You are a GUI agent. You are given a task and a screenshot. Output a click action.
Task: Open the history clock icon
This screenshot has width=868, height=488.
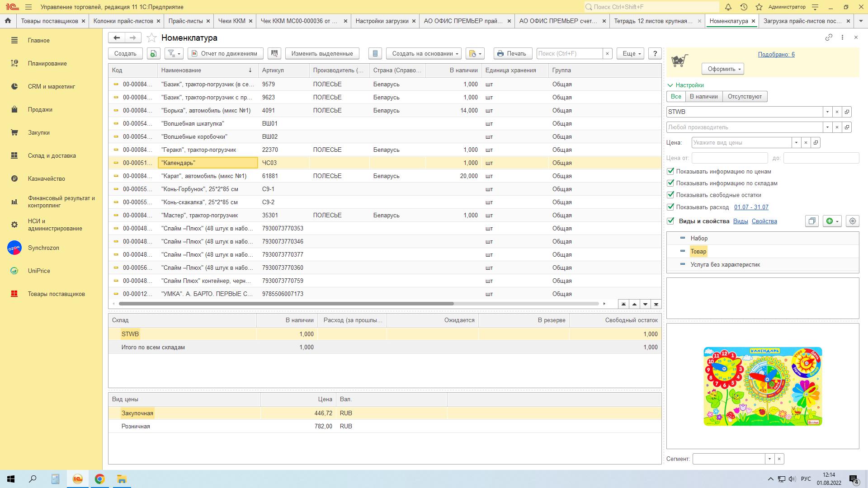744,7
